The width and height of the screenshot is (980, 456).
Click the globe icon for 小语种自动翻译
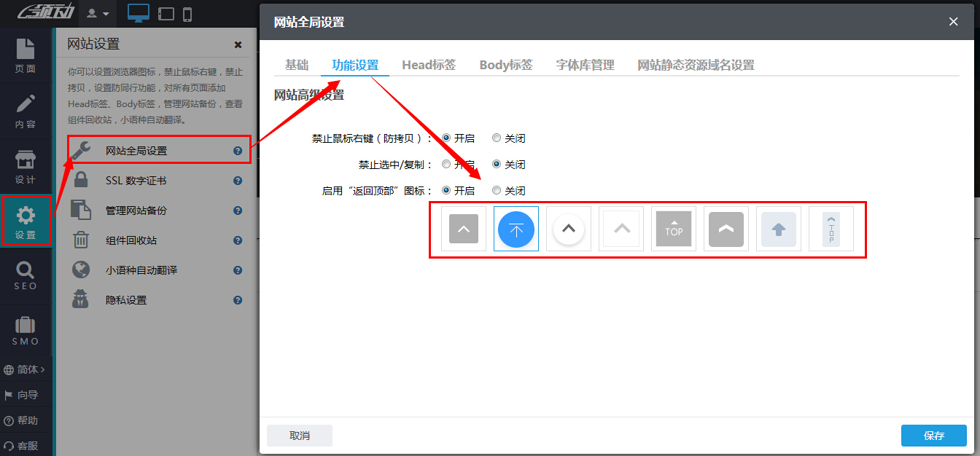(x=80, y=270)
